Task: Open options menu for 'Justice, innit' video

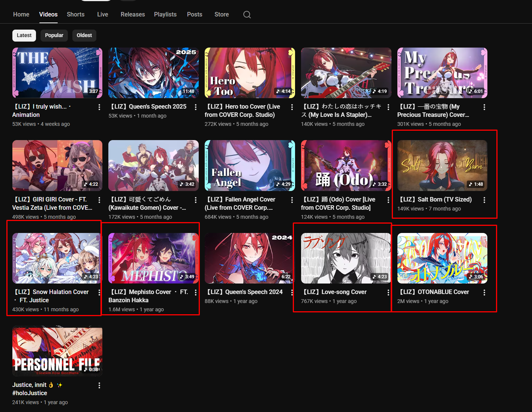Action: [99, 385]
